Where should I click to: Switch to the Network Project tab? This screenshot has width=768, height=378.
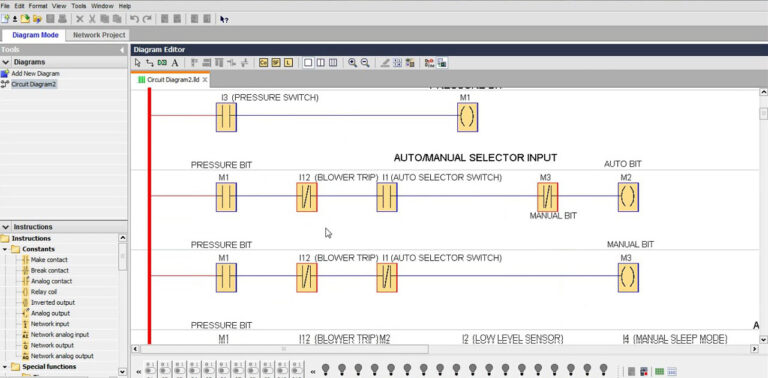pyautogui.click(x=99, y=35)
